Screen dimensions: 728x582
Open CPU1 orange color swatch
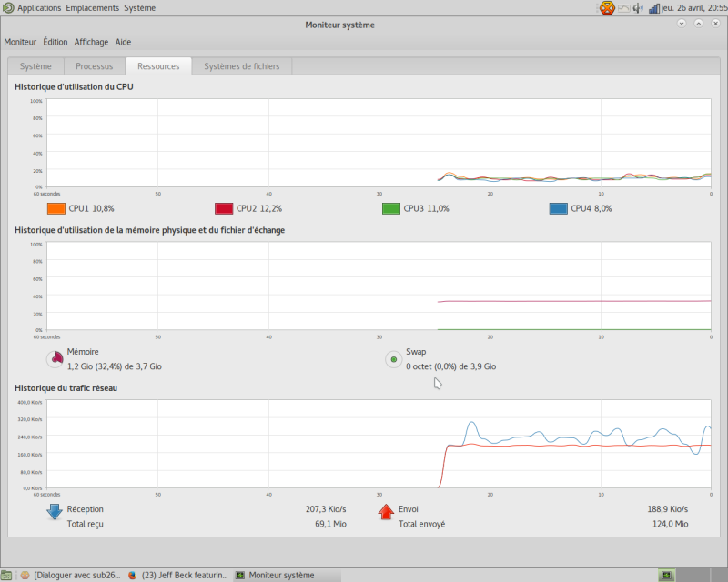point(56,208)
